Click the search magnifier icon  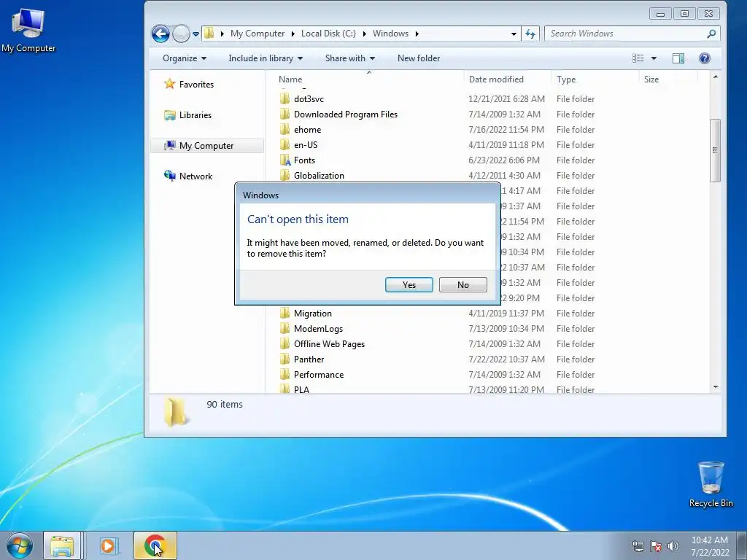pyautogui.click(x=711, y=34)
